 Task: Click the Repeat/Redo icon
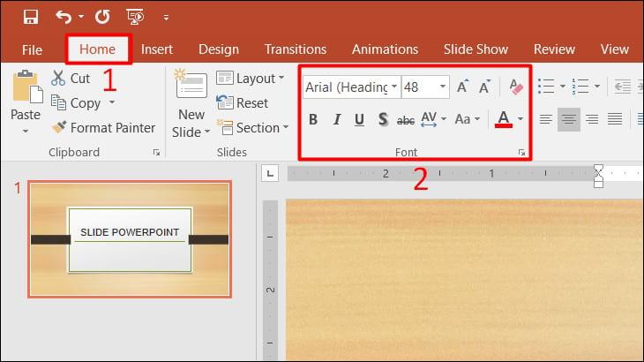(x=102, y=18)
